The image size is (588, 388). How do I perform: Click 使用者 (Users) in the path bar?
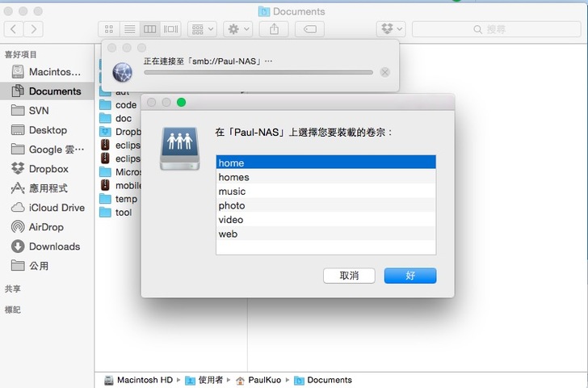(x=204, y=380)
